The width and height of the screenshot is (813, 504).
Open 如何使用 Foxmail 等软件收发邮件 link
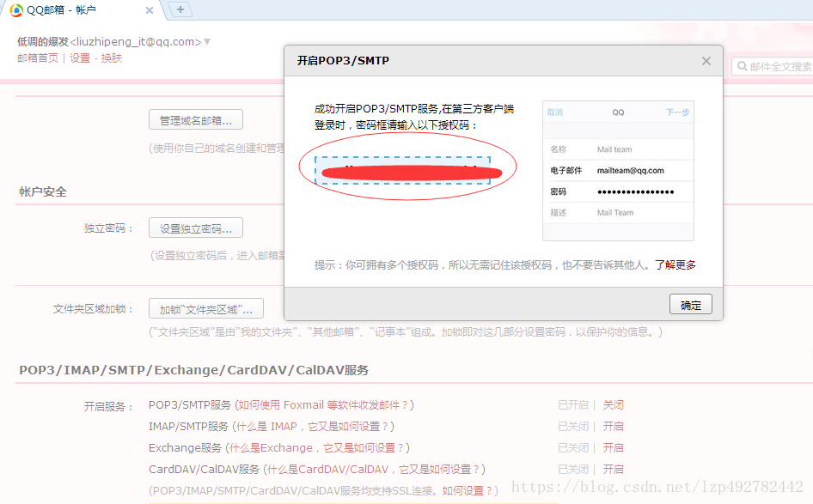tap(323, 405)
